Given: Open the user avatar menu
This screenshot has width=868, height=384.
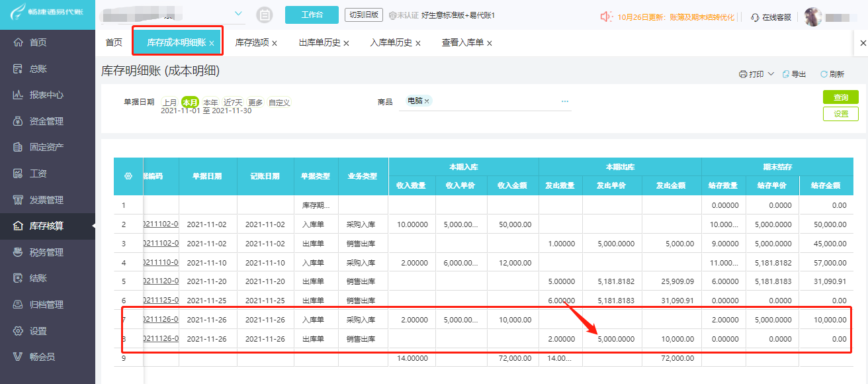Looking at the screenshot, I should coord(813,17).
